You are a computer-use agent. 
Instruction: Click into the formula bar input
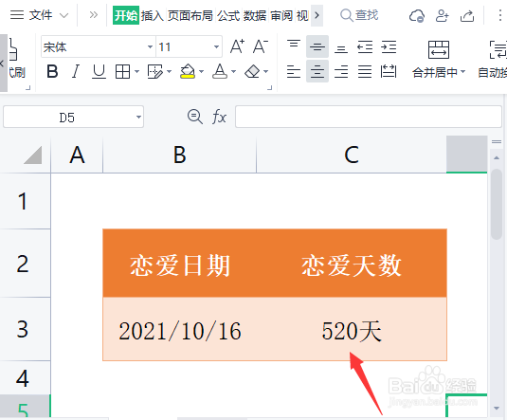coord(369,117)
